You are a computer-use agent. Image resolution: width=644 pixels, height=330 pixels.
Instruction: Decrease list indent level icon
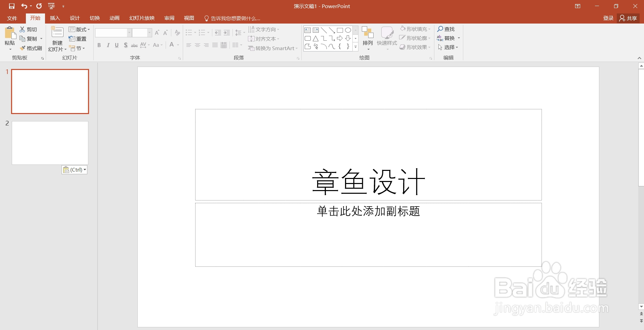click(218, 33)
